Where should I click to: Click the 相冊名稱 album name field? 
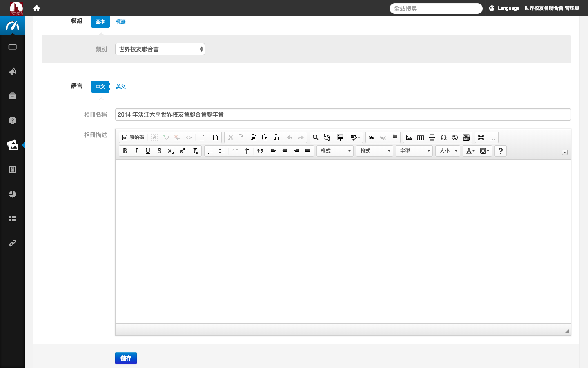343,114
